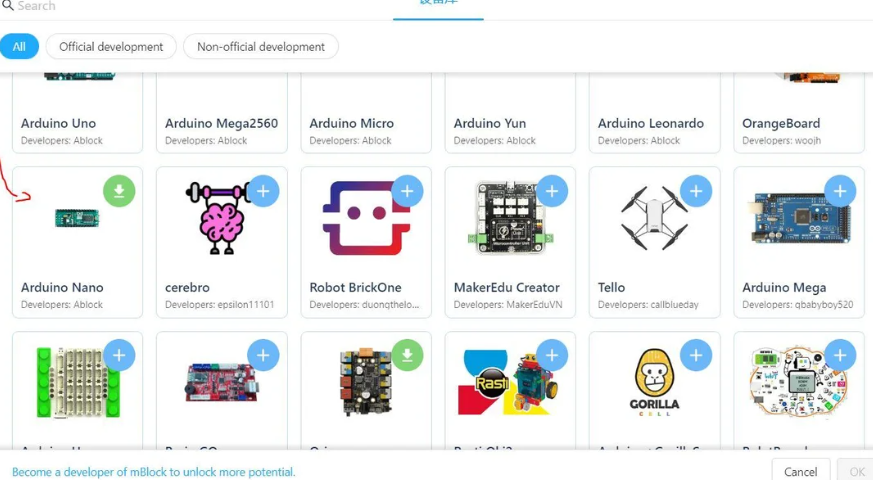Click plus icon on Rasti robot card
This screenshot has height=480, width=873.
(x=552, y=355)
